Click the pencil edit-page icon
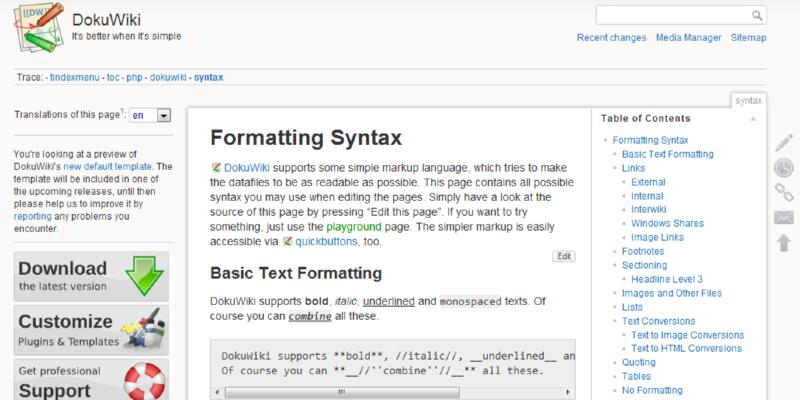This screenshot has height=400, width=800. (x=784, y=142)
